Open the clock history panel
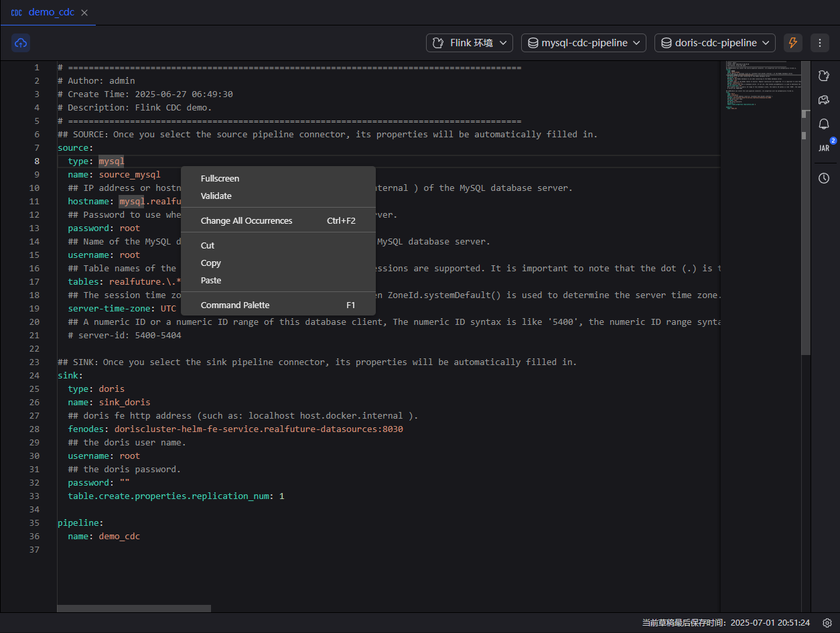Screen dimensions: 840x633 pos(824,178)
